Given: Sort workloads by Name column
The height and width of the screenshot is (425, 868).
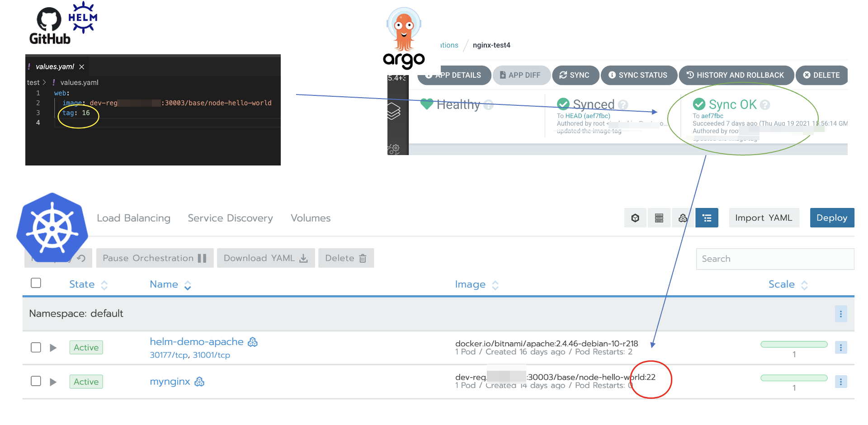Looking at the screenshot, I should click(x=170, y=284).
